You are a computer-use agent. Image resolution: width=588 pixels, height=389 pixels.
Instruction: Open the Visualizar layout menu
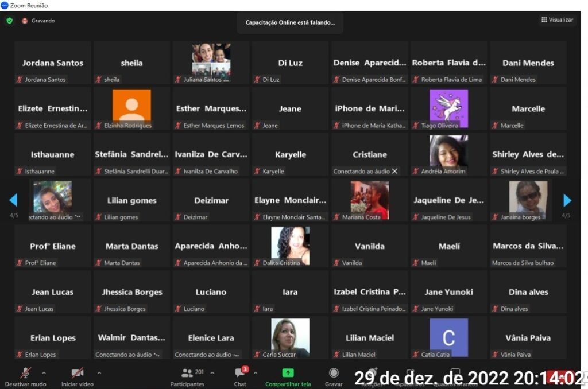coord(556,20)
